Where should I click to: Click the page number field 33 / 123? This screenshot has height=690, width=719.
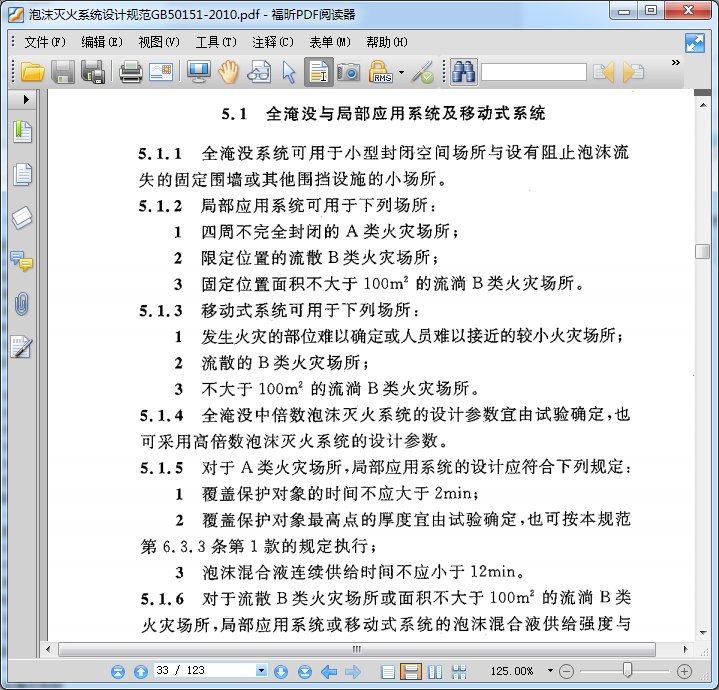click(205, 671)
